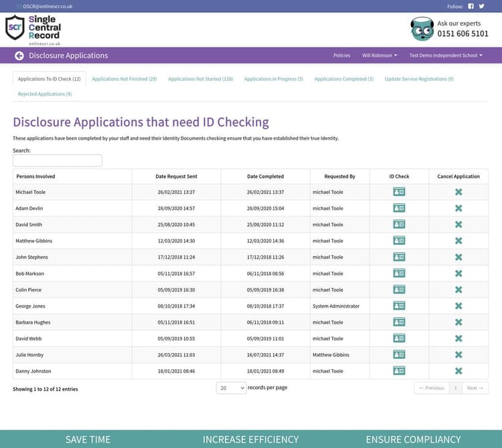Sort by Date Request Sent column
This screenshot has height=448, width=502.
[176, 177]
